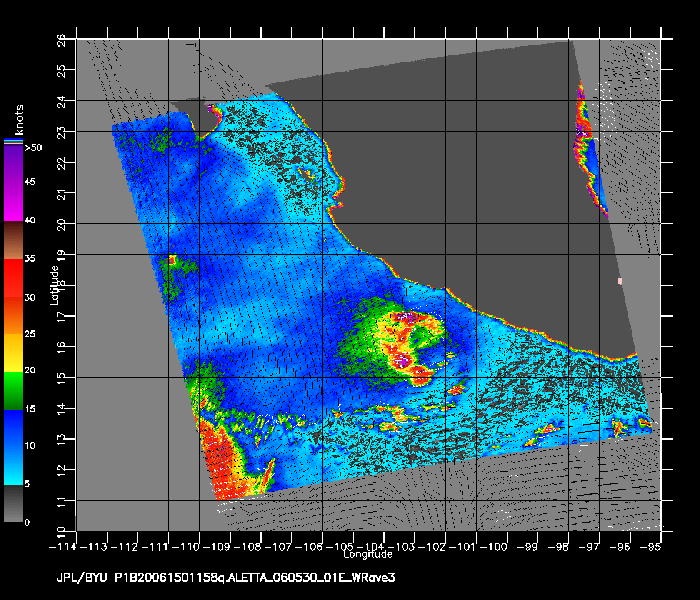Click the brown 35–40 knots legend band
Screen dimensions: 700x600
pyautogui.click(x=13, y=240)
